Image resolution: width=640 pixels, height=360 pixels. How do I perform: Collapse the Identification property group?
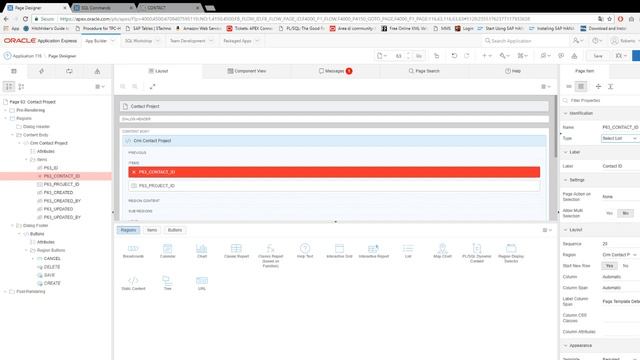(x=566, y=113)
